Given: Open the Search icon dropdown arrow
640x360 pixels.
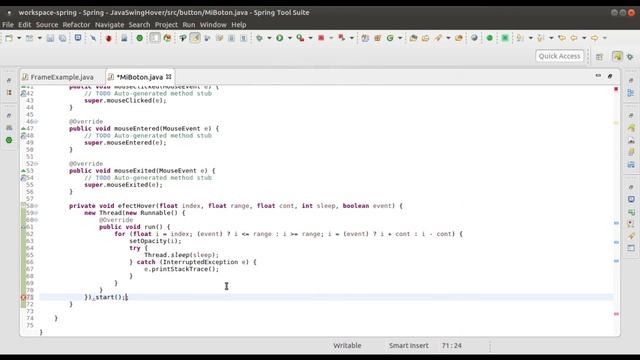Looking at the screenshot, I should coord(448,38).
